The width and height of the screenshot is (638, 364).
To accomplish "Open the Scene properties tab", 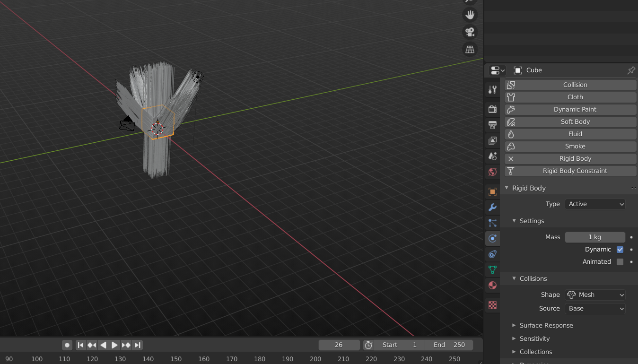I will [492, 156].
